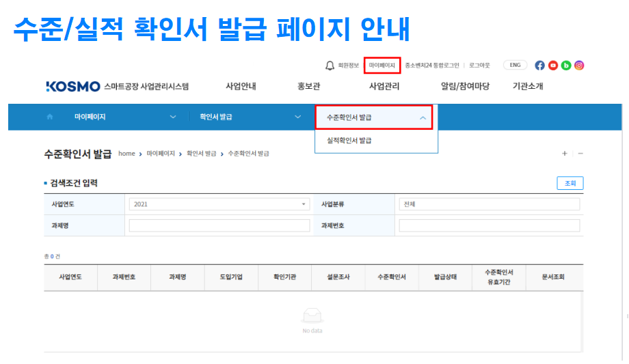The width and height of the screenshot is (629, 364).
Task: Open 마이페이지 top link
Action: coord(382,66)
